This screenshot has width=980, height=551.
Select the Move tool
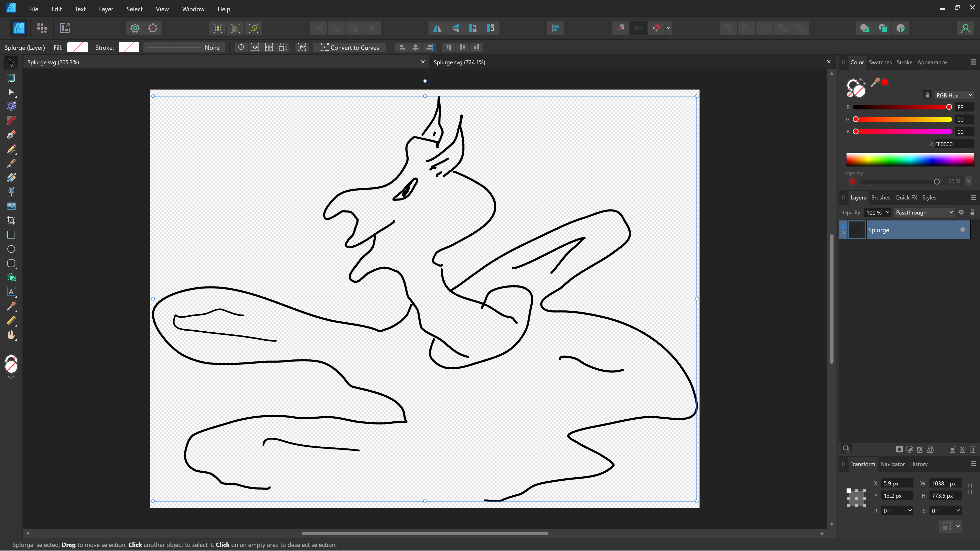11,63
